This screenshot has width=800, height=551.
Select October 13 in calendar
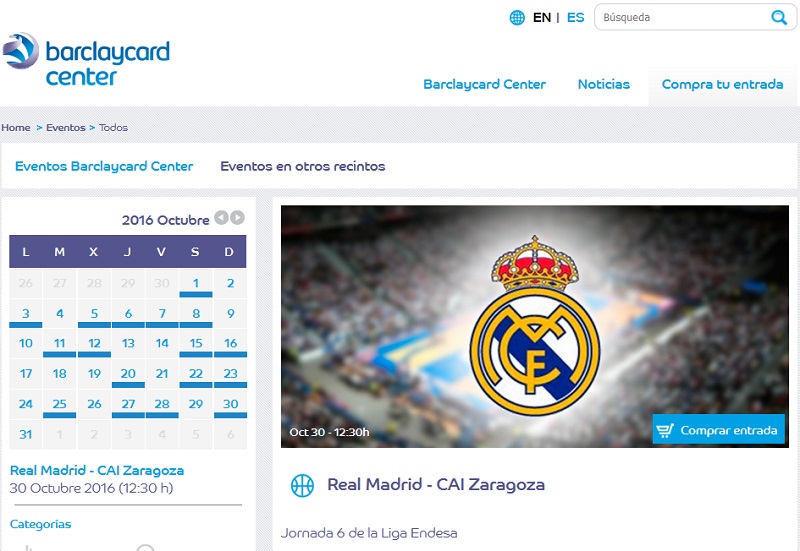[128, 344]
